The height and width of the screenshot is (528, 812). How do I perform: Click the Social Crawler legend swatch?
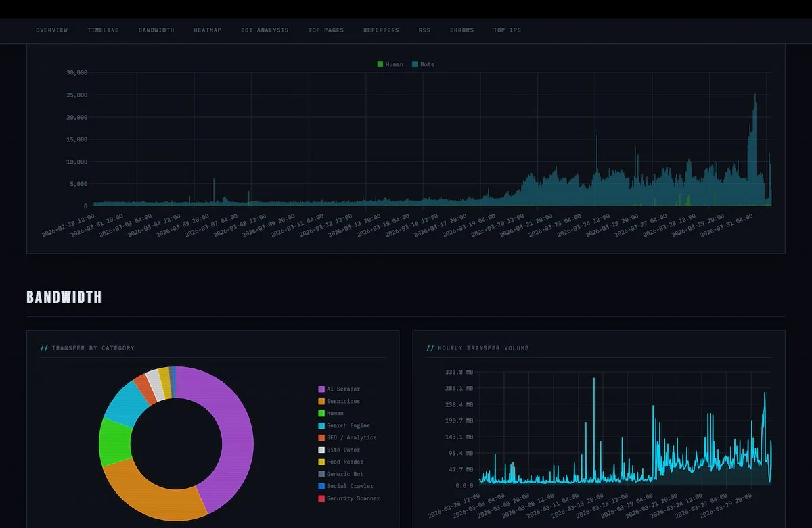coord(321,487)
